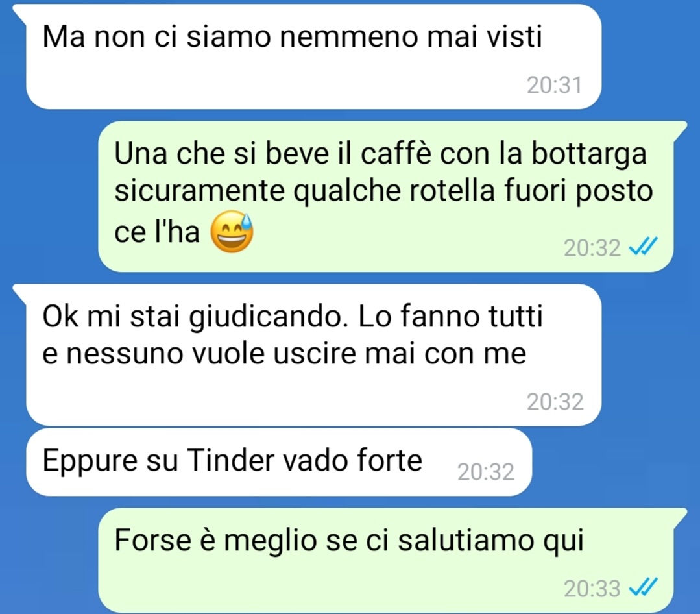The width and height of the screenshot is (700, 614).
Task: Tap the blue double checkmark at 20:32
Action: (x=644, y=247)
